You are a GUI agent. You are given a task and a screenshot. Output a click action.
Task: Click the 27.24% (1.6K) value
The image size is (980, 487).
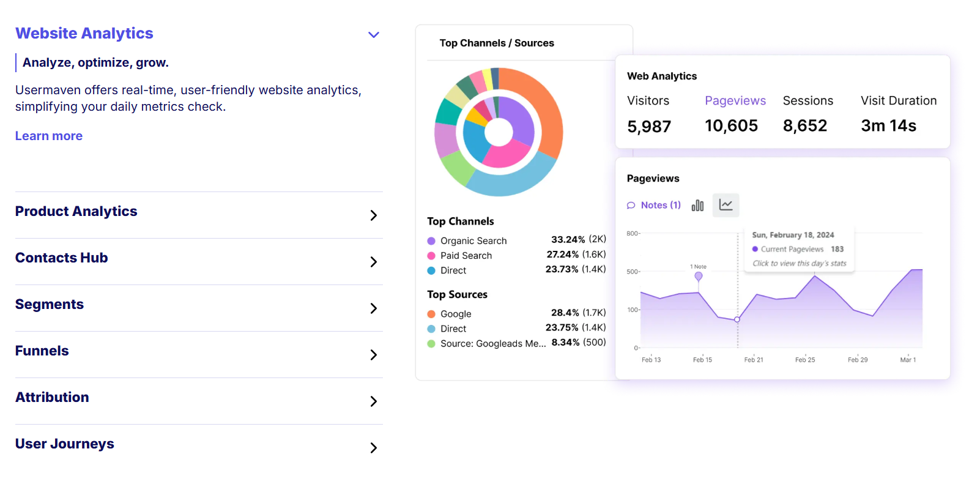576,254
